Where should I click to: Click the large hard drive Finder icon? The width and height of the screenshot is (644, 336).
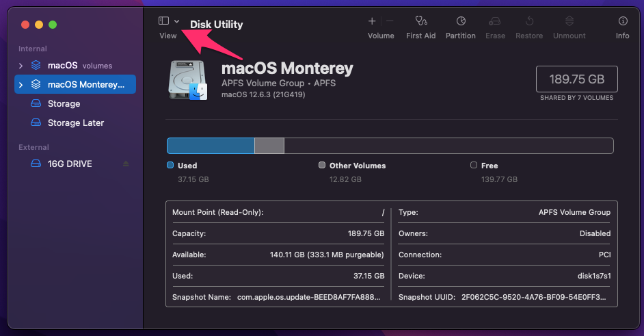pyautogui.click(x=188, y=80)
